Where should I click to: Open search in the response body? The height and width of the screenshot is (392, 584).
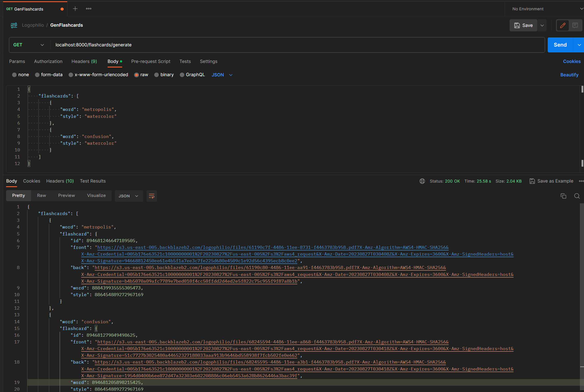point(577,196)
